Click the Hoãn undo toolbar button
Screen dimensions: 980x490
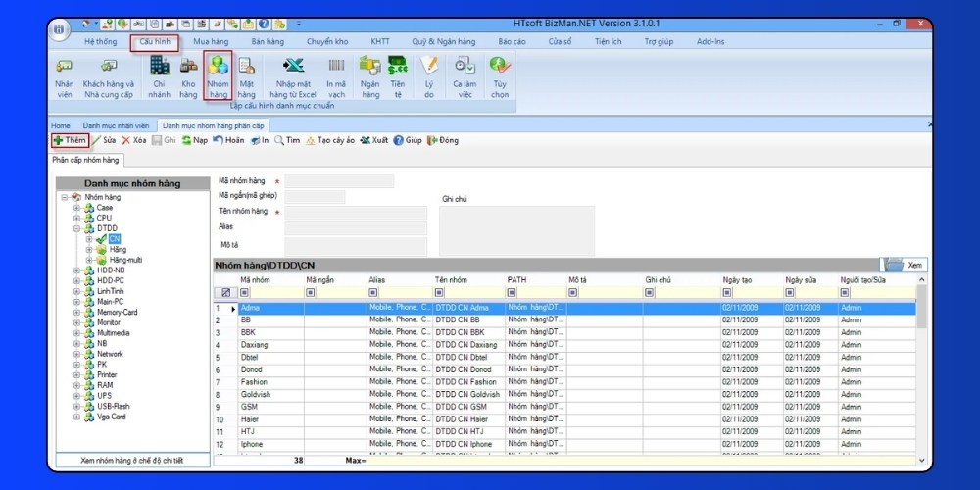(228, 140)
